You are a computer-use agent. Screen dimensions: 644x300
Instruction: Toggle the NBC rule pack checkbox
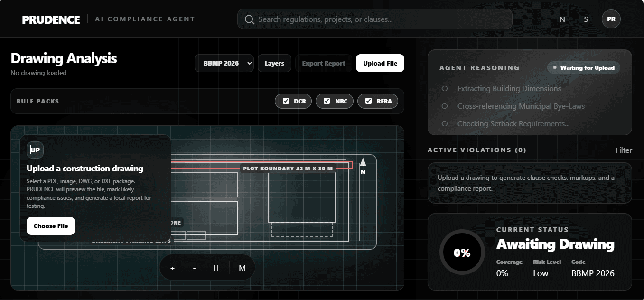pyautogui.click(x=327, y=101)
